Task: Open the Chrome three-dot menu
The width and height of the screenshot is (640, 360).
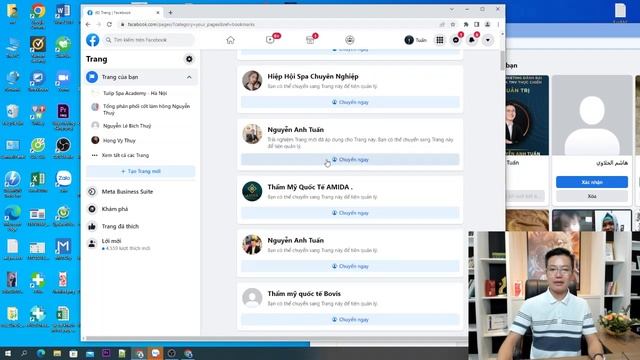Action: pyautogui.click(x=498, y=24)
